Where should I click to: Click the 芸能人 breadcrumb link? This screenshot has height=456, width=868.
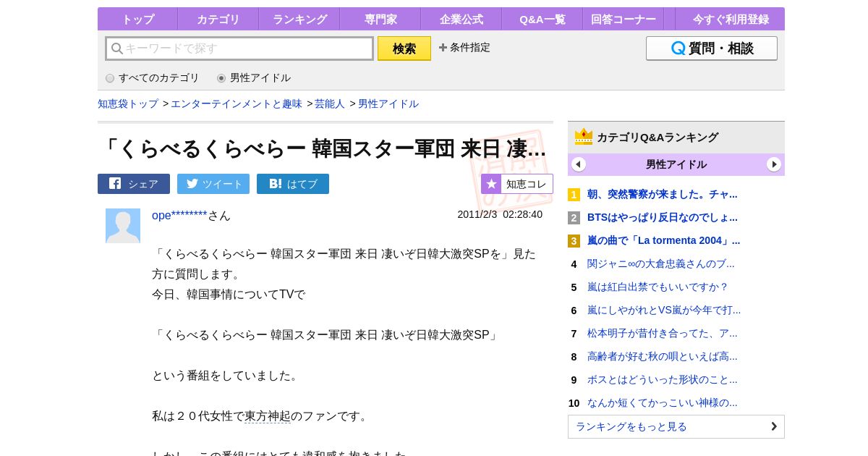(x=330, y=104)
